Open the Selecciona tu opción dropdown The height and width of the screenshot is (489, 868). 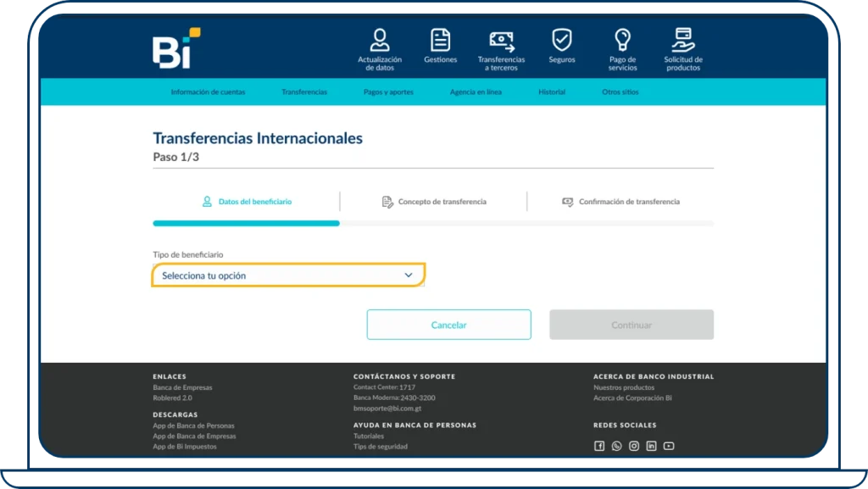click(x=288, y=275)
